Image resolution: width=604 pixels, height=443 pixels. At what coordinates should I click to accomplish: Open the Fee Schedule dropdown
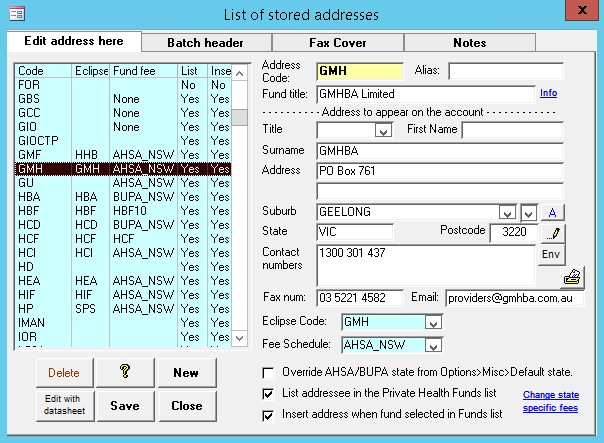[433, 345]
